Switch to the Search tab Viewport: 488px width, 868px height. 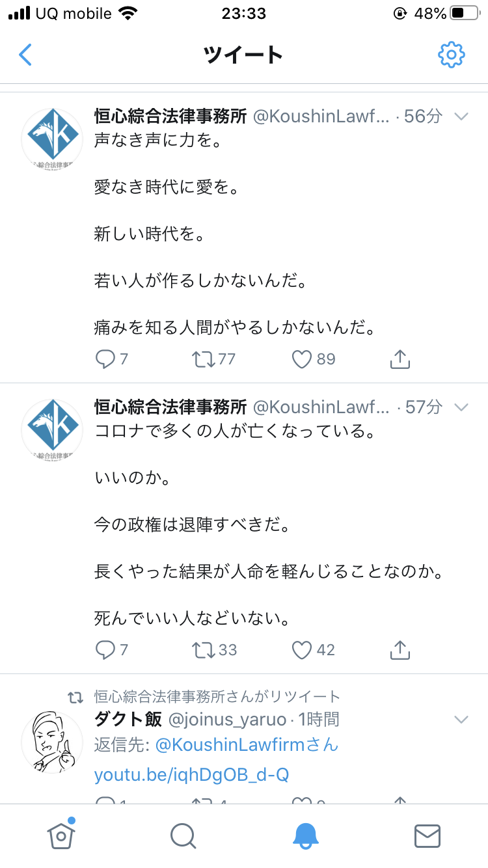[x=183, y=835]
